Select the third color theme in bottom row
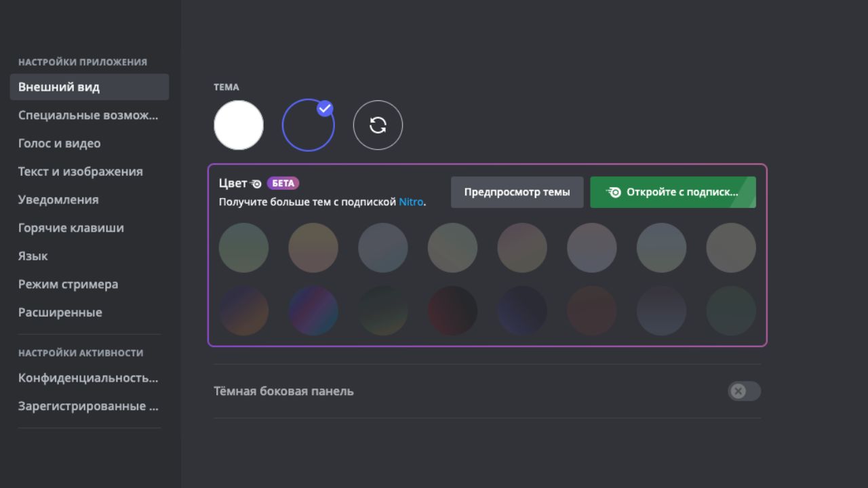The width and height of the screenshot is (868, 488). point(383,310)
